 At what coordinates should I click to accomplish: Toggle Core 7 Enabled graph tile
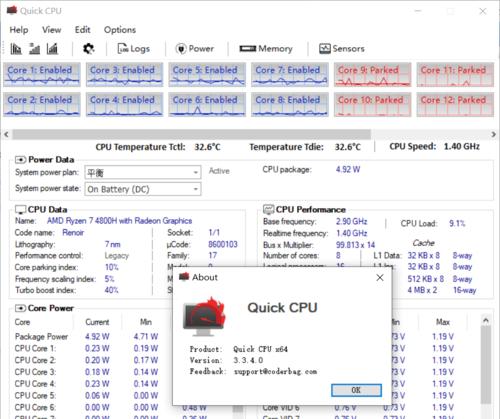[x=290, y=74]
